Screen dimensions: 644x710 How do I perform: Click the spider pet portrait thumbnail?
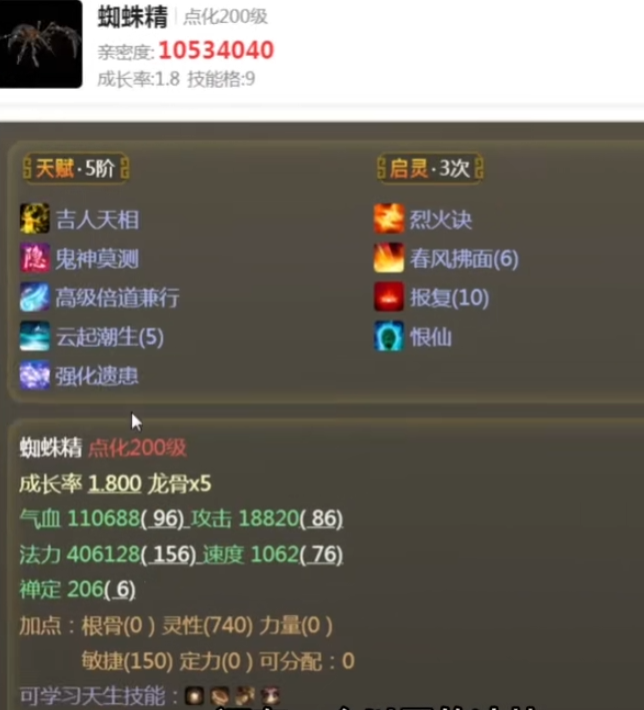point(41,44)
